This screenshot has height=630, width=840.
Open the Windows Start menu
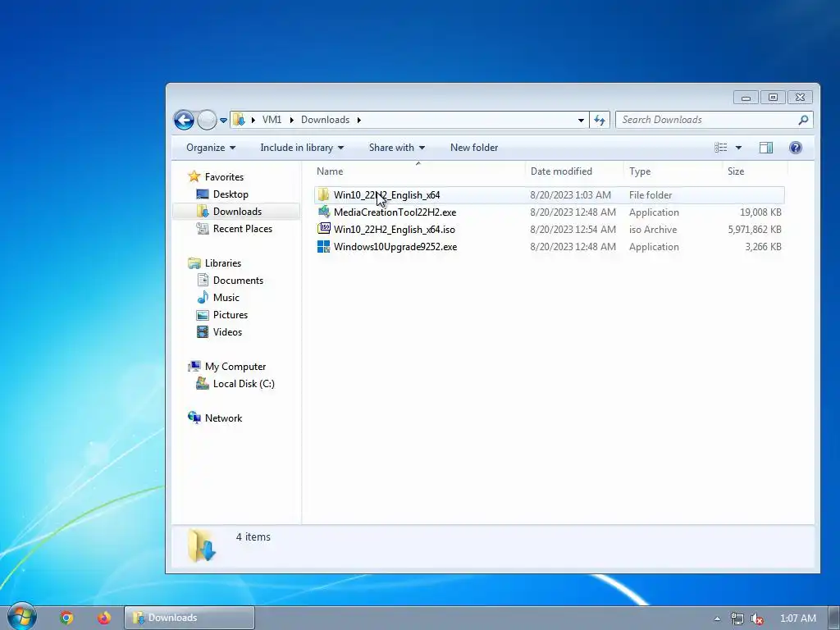[21, 617]
